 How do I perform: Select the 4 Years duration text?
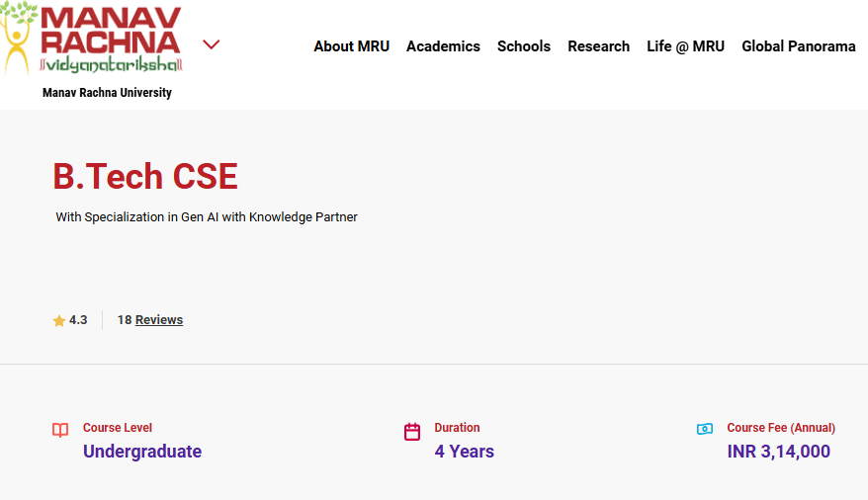(x=464, y=452)
